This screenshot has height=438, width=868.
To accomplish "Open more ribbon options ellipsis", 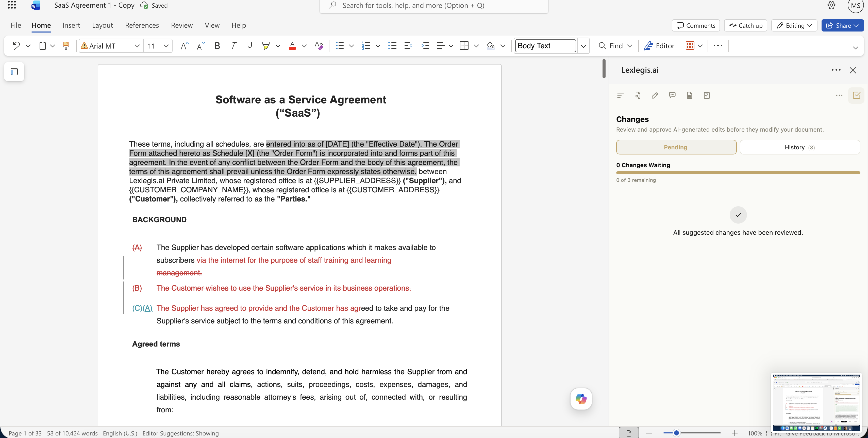I will click(x=718, y=45).
